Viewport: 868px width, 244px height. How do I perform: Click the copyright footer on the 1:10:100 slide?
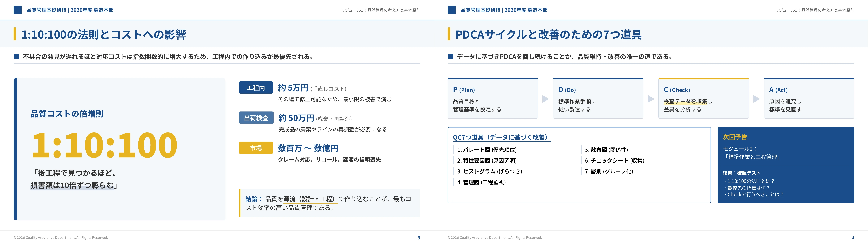[61, 238]
